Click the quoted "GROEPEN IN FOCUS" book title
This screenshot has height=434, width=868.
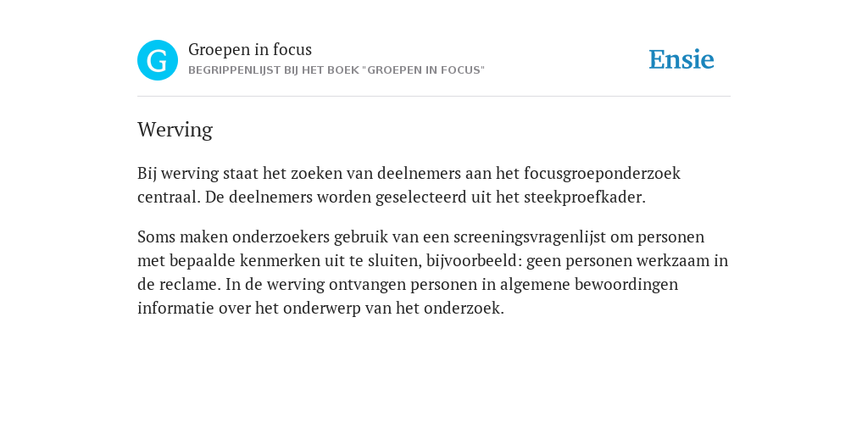point(424,70)
